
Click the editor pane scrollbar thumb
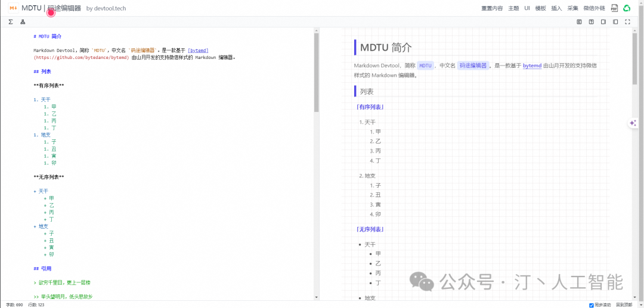(x=316, y=73)
